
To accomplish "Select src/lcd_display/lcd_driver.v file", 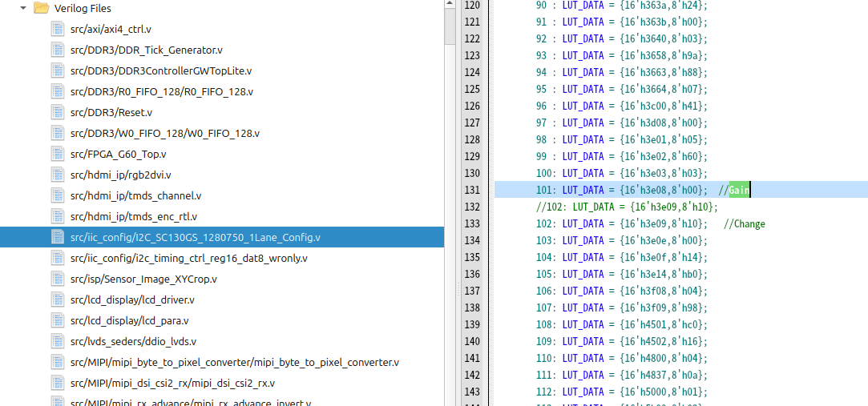I will [x=132, y=299].
